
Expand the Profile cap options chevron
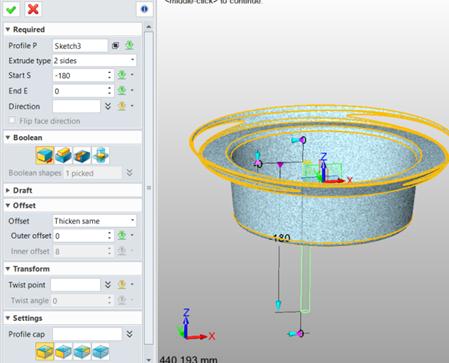pyautogui.click(x=129, y=334)
